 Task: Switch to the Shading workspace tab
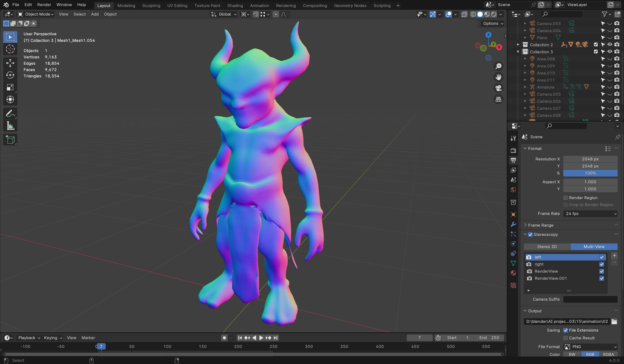pyautogui.click(x=235, y=5)
